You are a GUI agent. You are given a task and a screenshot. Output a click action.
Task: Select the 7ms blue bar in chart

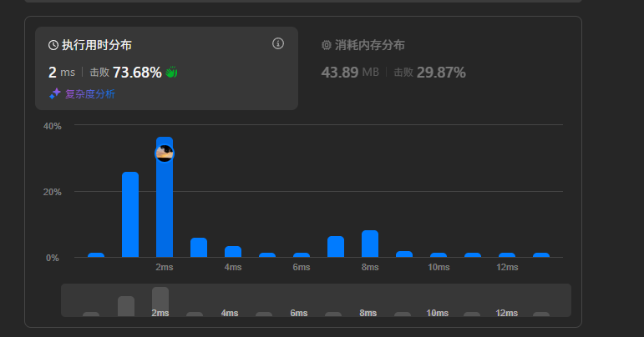[x=336, y=246]
